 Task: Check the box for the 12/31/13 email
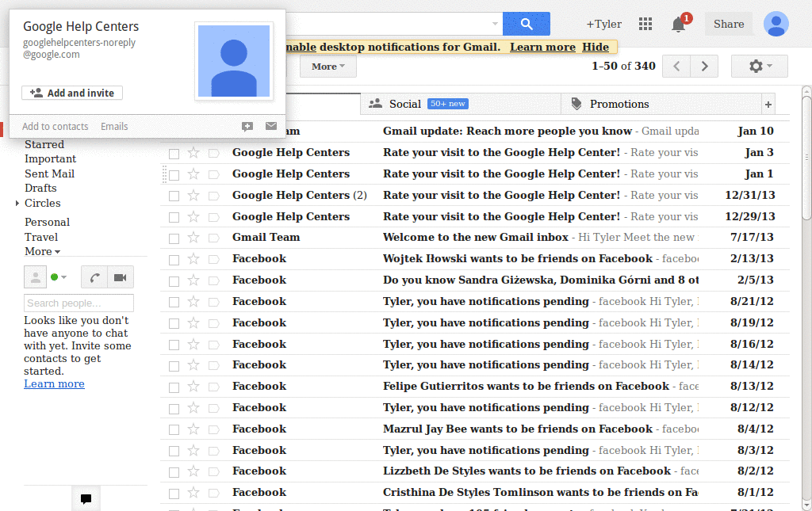(174, 196)
